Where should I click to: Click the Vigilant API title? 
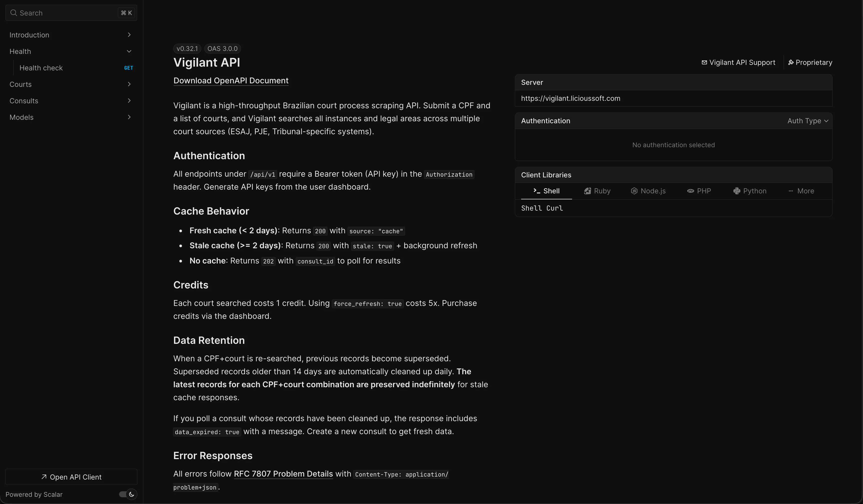point(207,63)
